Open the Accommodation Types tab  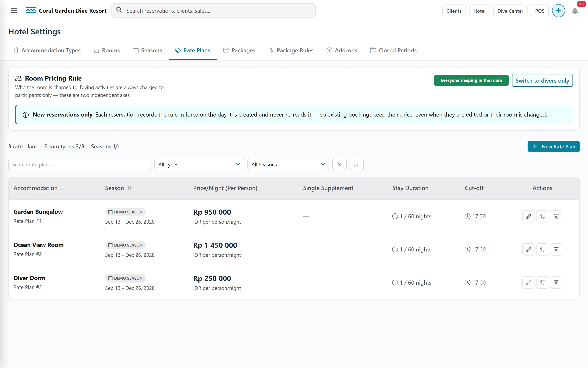(47, 50)
